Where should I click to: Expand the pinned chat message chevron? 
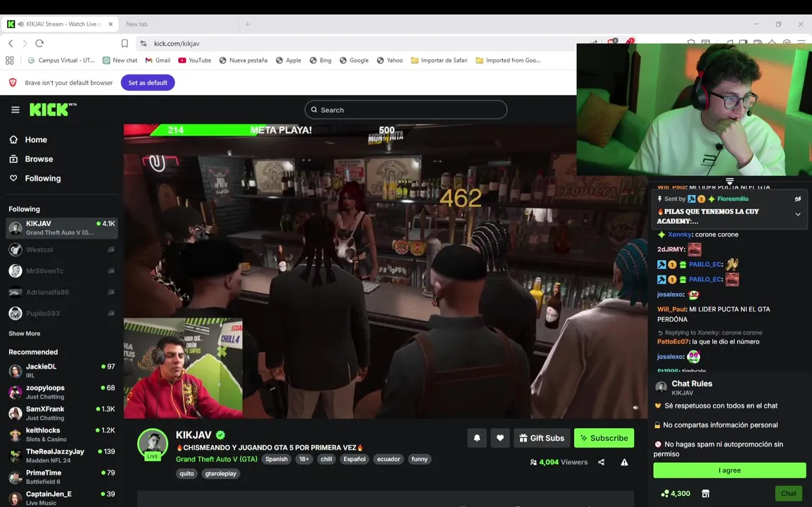798,215
